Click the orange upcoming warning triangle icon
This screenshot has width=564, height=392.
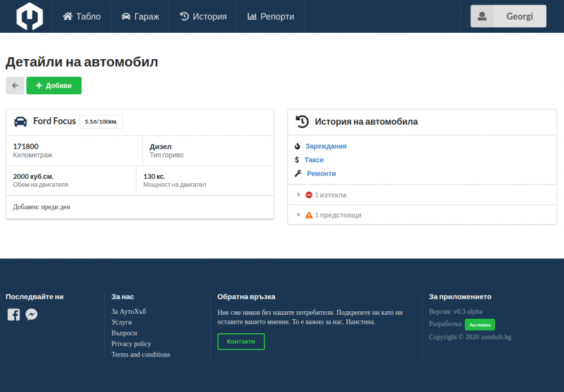[x=309, y=215]
